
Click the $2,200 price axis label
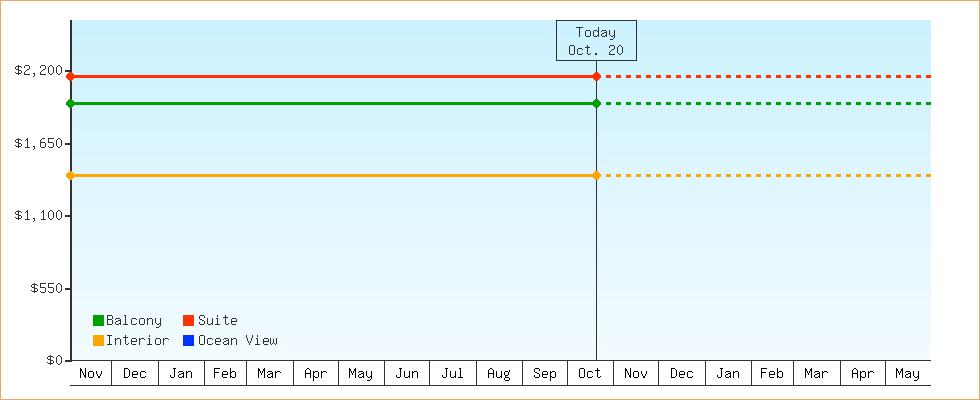38,71
